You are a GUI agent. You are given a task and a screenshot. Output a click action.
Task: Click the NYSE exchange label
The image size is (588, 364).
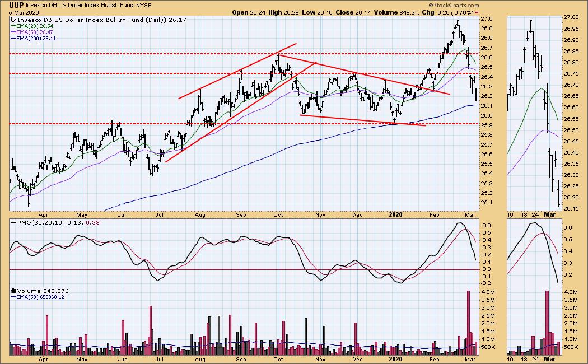click(143, 6)
